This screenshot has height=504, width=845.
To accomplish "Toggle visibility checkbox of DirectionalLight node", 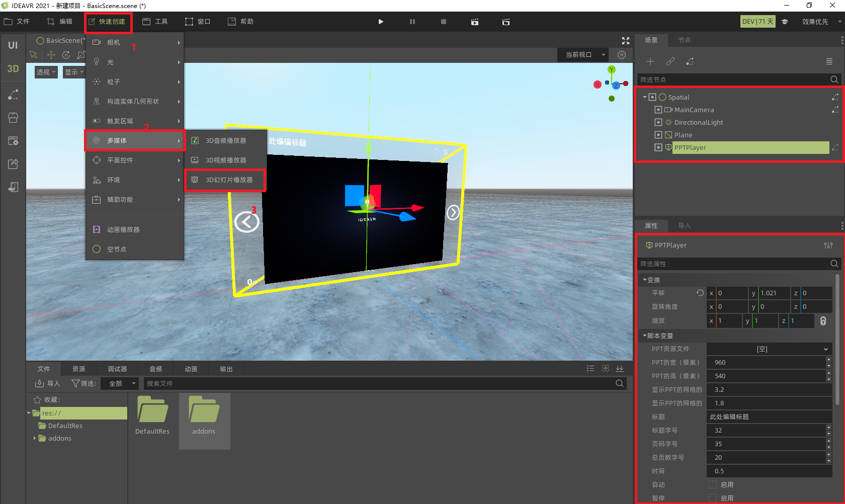I will point(658,122).
